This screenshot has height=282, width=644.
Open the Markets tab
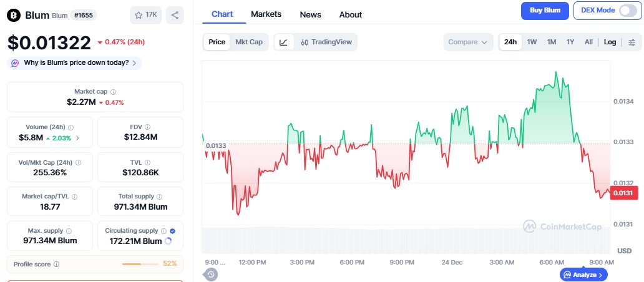tap(266, 14)
